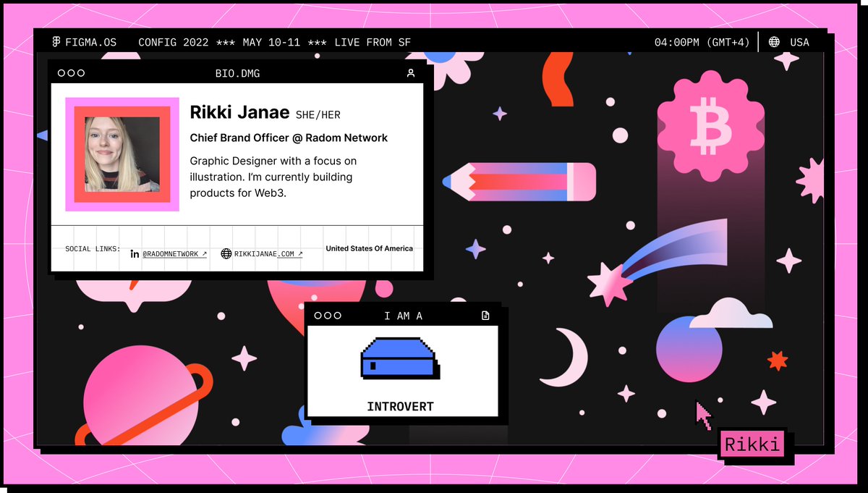868x493 pixels.
Task: Click the blue pixel computer icon above INTROVERT
Action: click(x=400, y=358)
